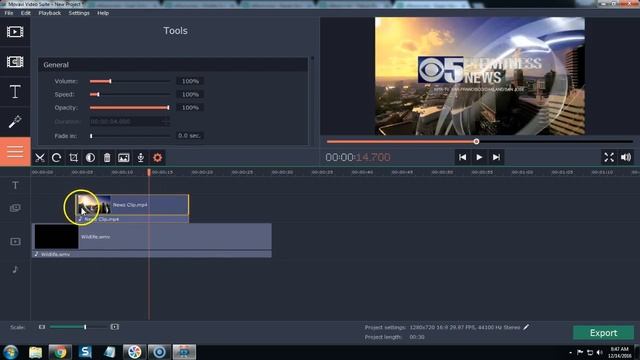
Task: Toggle full screen preview
Action: [609, 157]
